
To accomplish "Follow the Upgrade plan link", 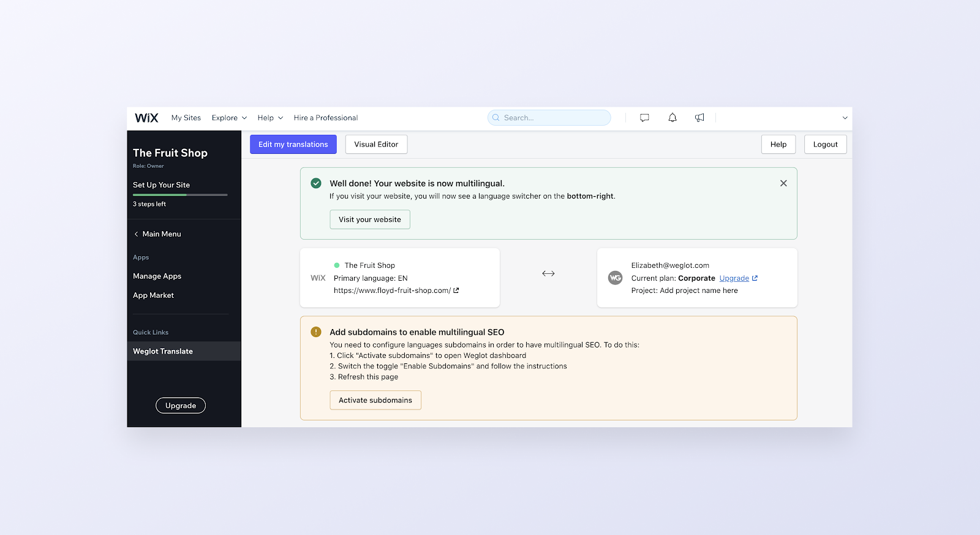I will (734, 278).
